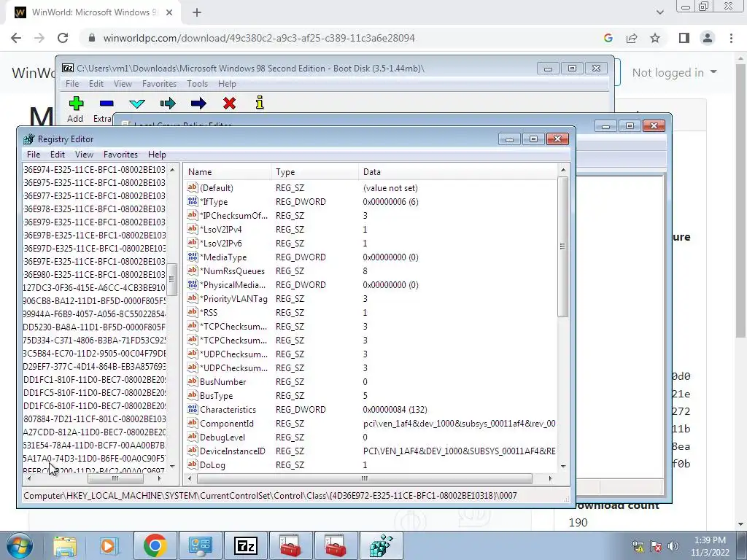The width and height of the screenshot is (747, 560).
Task: Select tree key 36E974-E325-11CE-BFC1
Action: coord(94,169)
